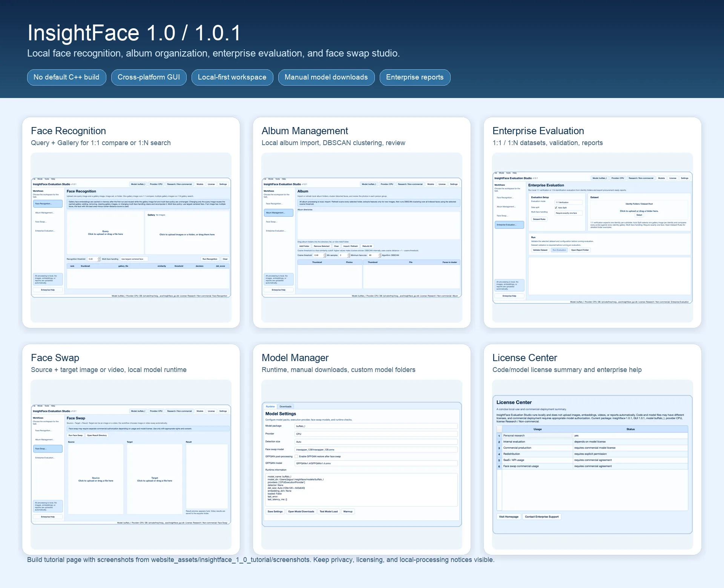Viewport: 724px width, 588px height.
Task: Open the Album Management card heading
Action: point(305,131)
